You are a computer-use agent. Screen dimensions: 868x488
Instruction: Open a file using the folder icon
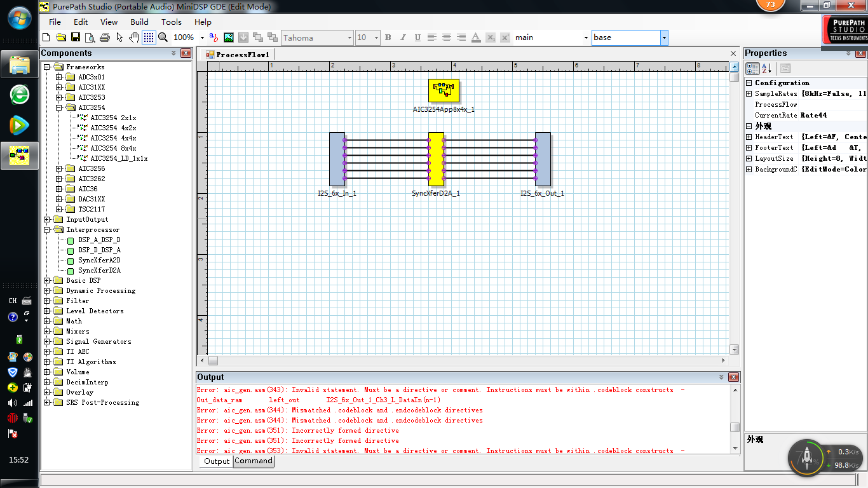point(62,37)
